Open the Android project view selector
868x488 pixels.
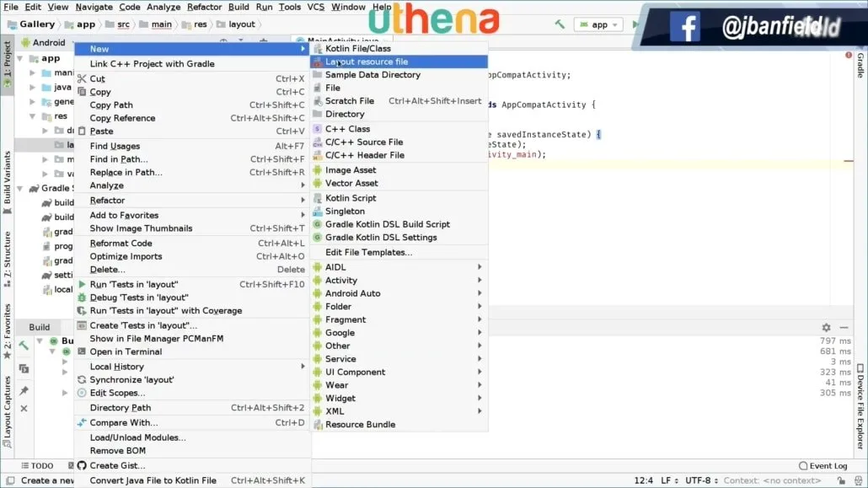coord(49,42)
